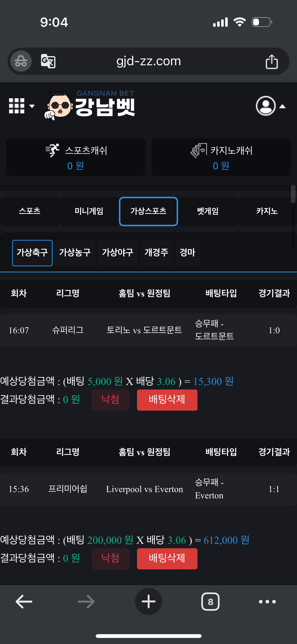Image resolution: width=297 pixels, height=644 pixels.
Task: Select the 가상농구 sub-tab
Action: 75,253
